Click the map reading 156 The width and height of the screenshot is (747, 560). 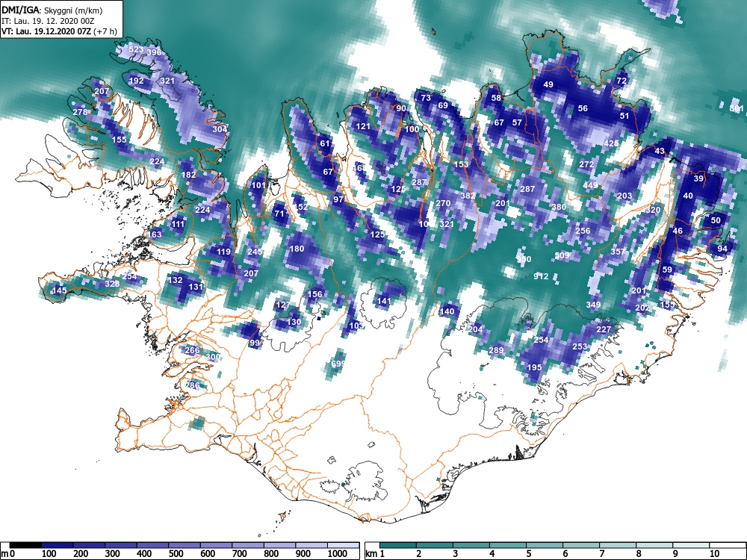pos(315,293)
